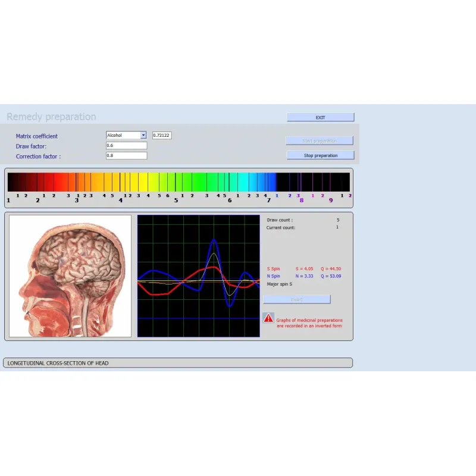Screen dimensions: 476x476
Task: Select the Draw factor input field
Action: [x=126, y=145]
